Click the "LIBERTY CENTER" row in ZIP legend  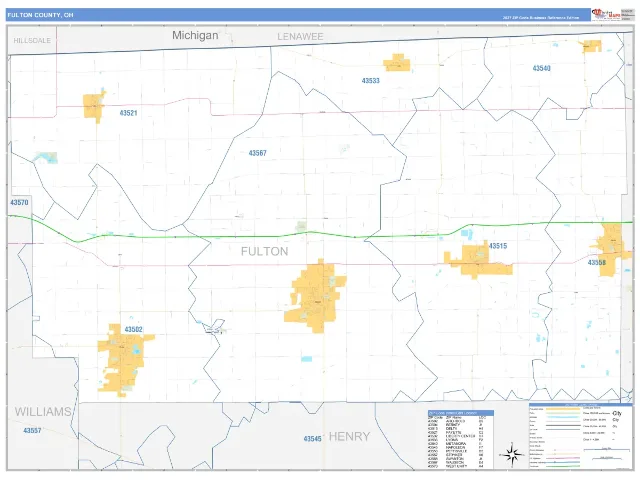coord(456,436)
